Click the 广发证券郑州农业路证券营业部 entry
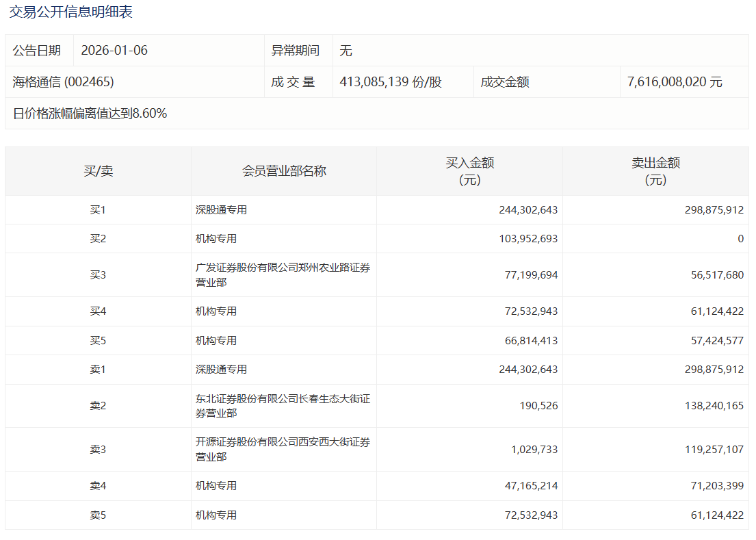756x540 pixels. click(283, 275)
